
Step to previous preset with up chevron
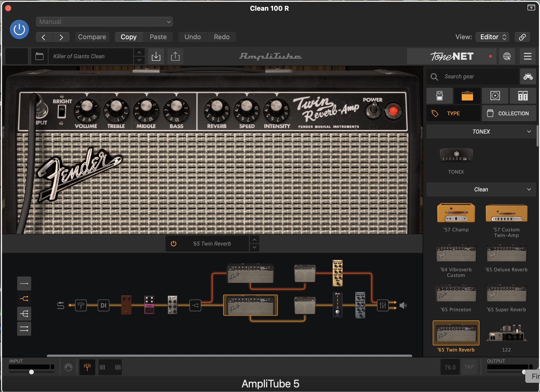coord(139,52)
